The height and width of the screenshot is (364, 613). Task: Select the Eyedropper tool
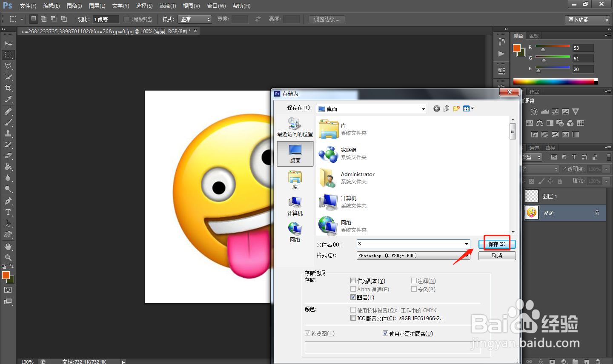click(8, 100)
